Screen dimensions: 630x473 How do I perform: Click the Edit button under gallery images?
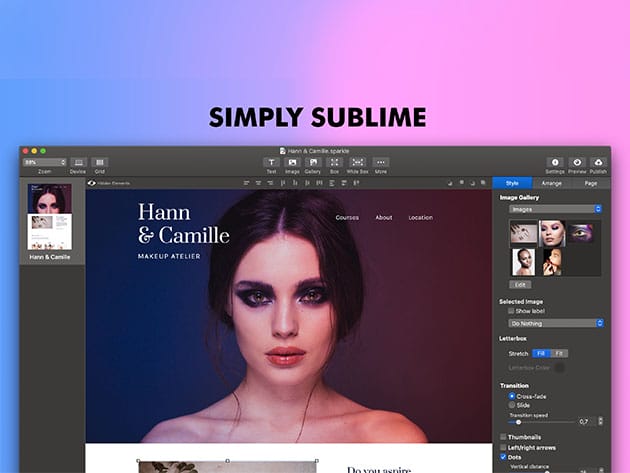pos(520,284)
